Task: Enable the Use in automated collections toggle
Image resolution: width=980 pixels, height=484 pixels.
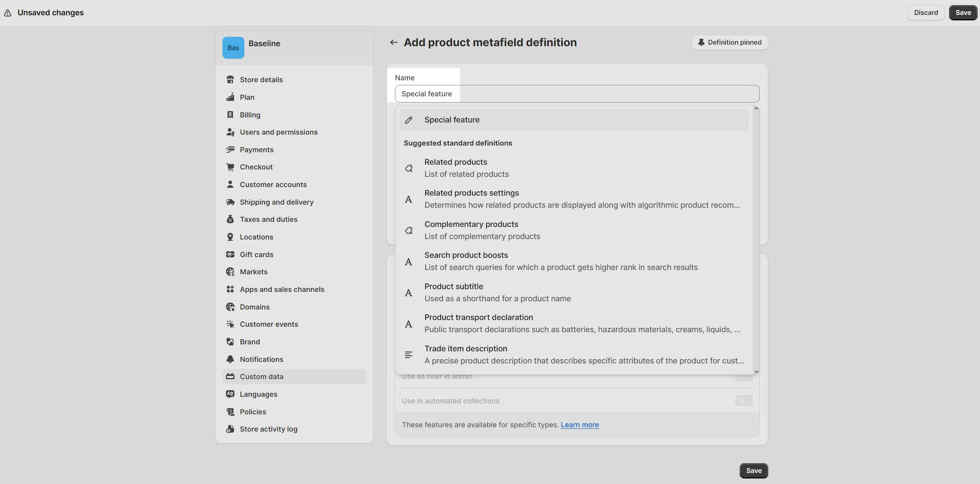Action: click(x=744, y=401)
